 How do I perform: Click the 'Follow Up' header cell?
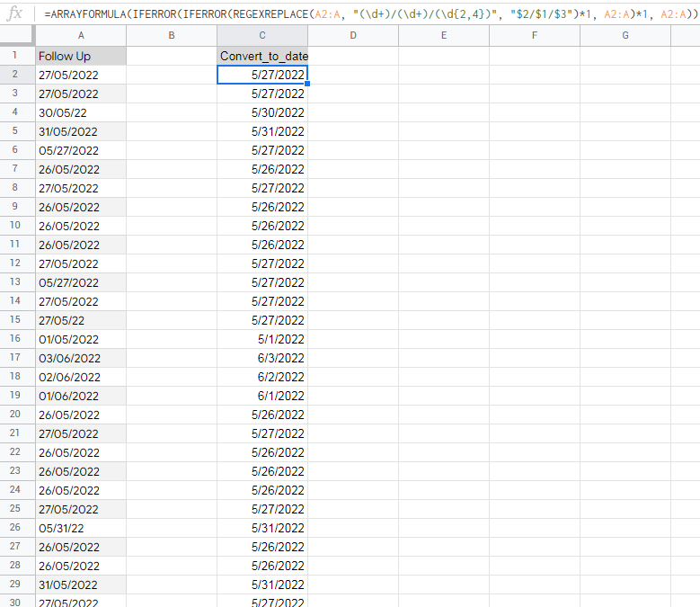click(x=81, y=56)
